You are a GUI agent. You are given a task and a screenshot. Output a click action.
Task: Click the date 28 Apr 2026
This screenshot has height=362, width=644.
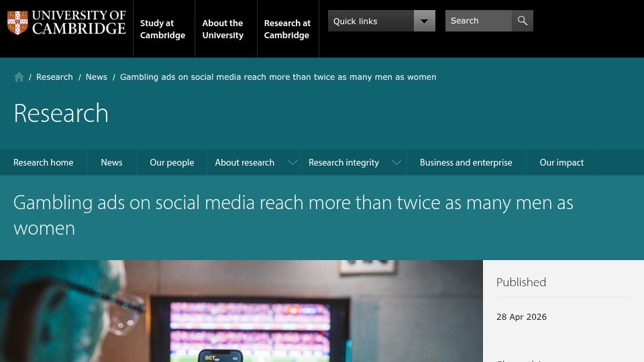522,317
